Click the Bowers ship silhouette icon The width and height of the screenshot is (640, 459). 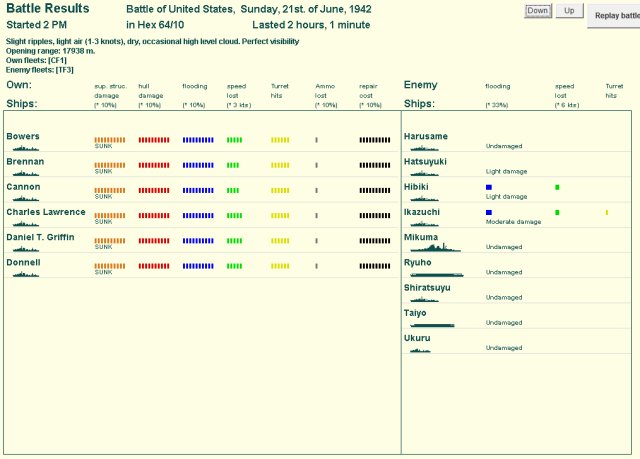(26, 147)
